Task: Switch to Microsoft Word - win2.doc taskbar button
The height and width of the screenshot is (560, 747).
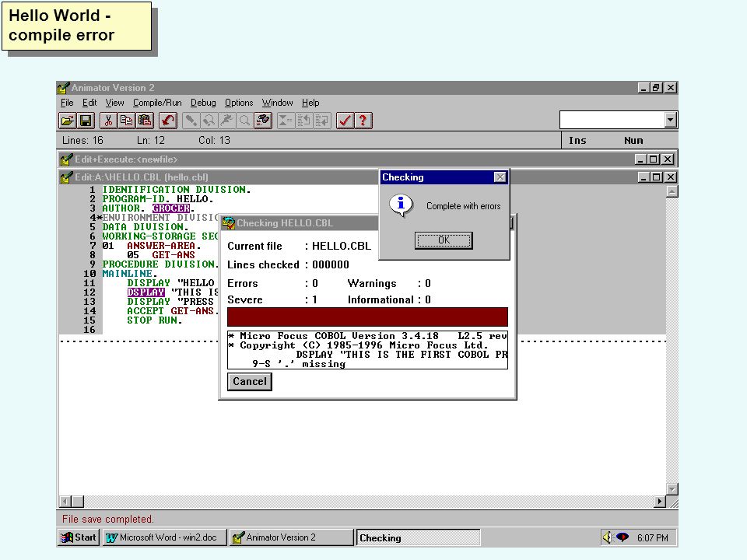Action: pos(164,537)
